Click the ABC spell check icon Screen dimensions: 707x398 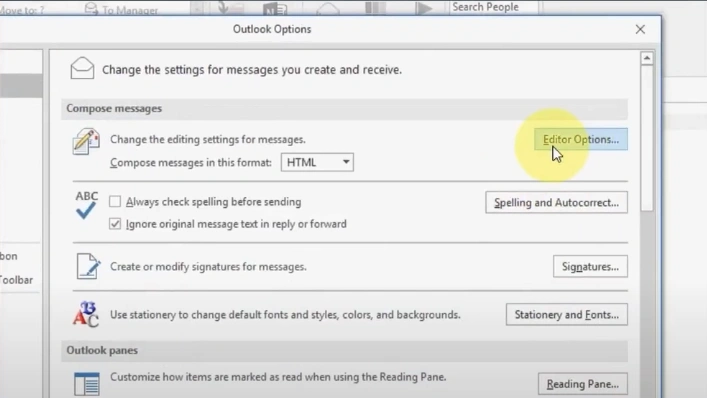pos(86,205)
